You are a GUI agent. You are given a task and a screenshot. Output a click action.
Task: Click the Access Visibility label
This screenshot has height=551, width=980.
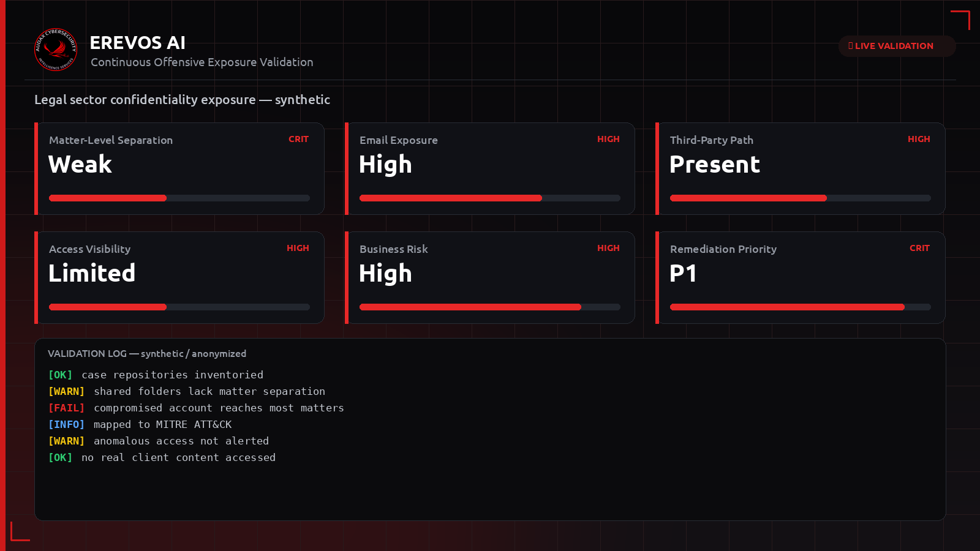[x=89, y=249]
